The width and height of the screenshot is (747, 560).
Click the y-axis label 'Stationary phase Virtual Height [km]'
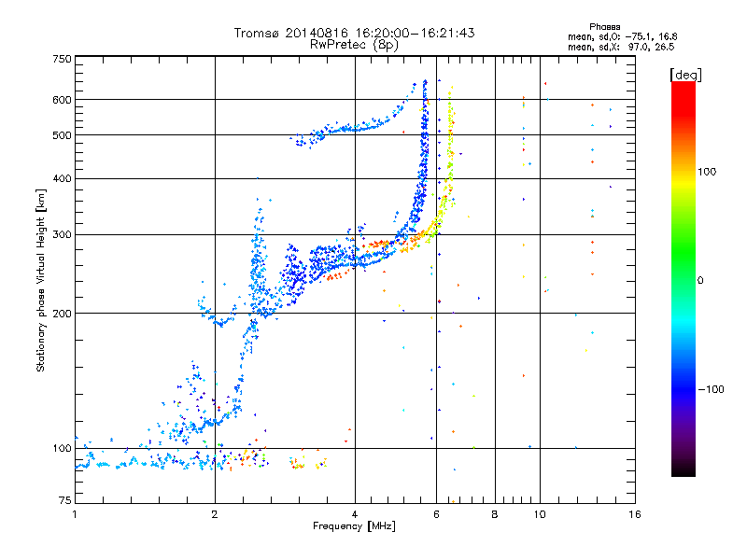[x=40, y=280]
